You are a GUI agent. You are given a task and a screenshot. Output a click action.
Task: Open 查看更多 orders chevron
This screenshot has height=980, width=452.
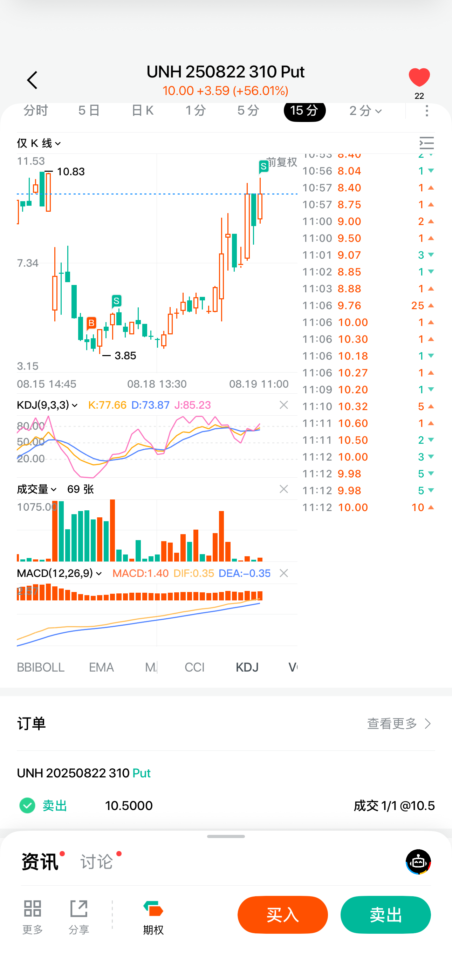click(399, 723)
